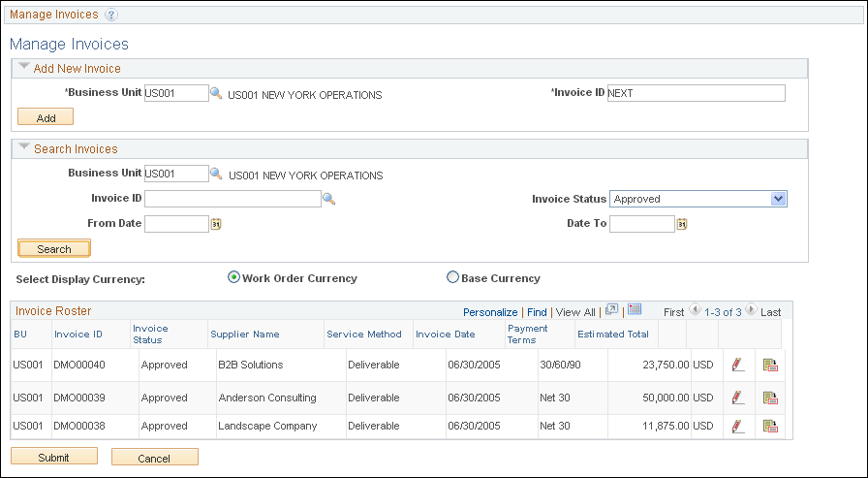Click the Cancel button
This screenshot has width=868, height=478.
[154, 458]
